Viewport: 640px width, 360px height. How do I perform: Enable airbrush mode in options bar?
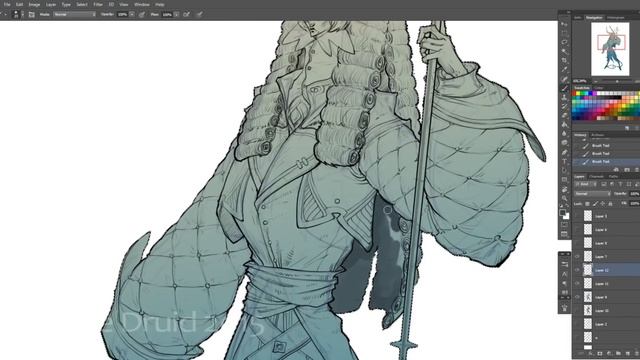click(x=186, y=14)
